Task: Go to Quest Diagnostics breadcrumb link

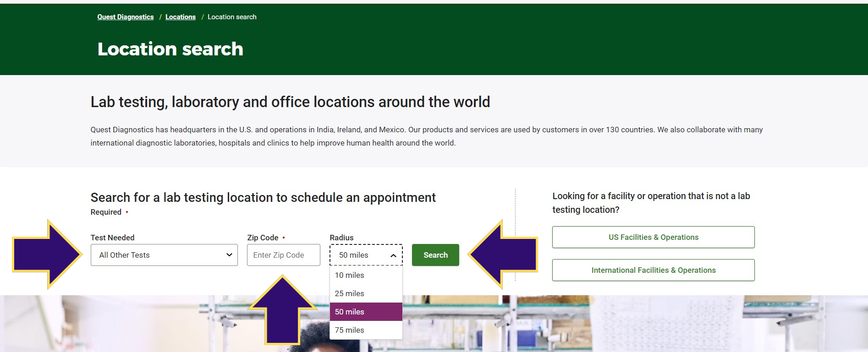Action: coord(125,17)
